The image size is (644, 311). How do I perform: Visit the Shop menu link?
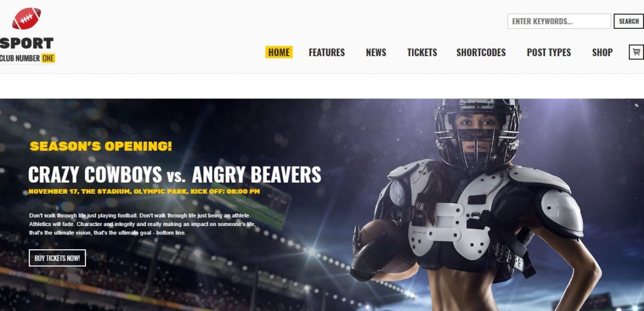(602, 53)
